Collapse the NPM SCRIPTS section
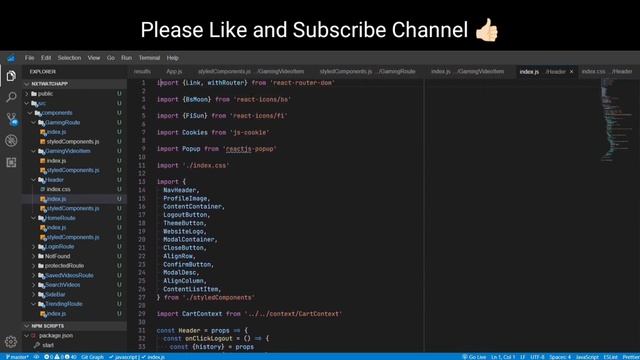 [74, 326]
